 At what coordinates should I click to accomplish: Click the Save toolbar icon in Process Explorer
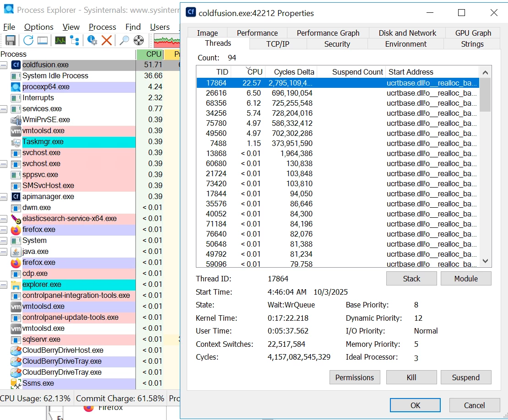[x=11, y=40]
